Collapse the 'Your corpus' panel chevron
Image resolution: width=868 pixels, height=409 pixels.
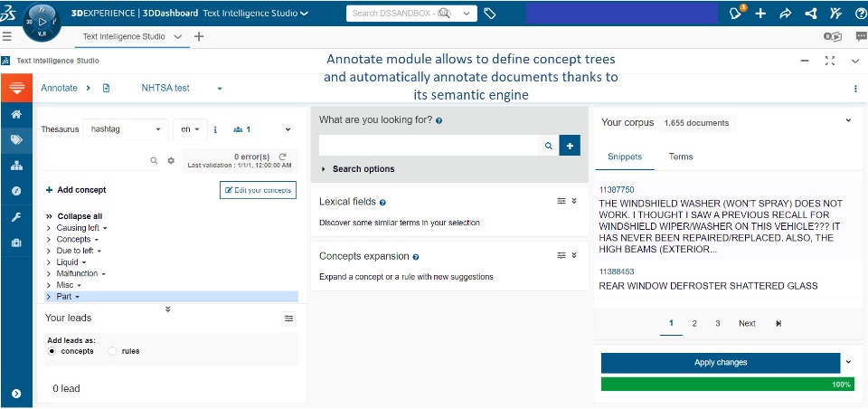[849, 120]
